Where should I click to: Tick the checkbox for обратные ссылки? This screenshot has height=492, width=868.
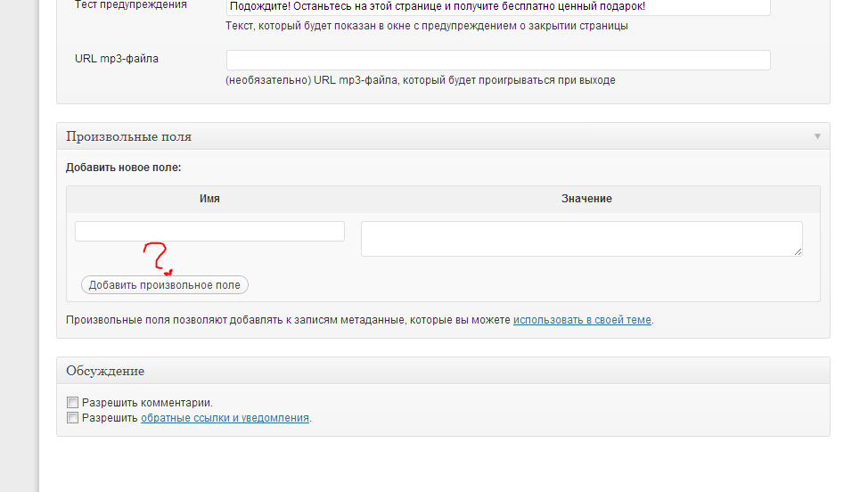click(x=73, y=417)
